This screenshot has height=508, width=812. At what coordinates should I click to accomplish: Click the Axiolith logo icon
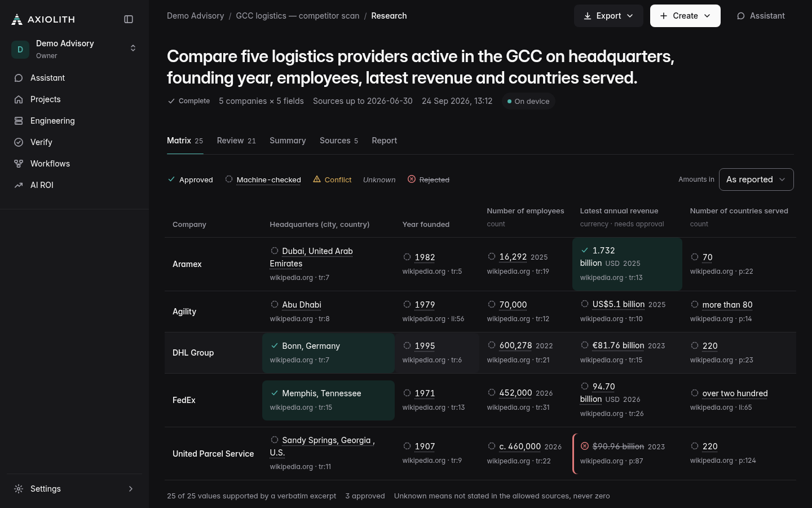click(x=17, y=19)
